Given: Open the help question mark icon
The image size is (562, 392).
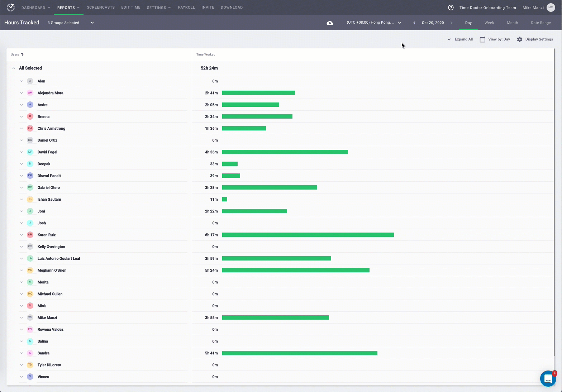Looking at the screenshot, I should pyautogui.click(x=451, y=8).
